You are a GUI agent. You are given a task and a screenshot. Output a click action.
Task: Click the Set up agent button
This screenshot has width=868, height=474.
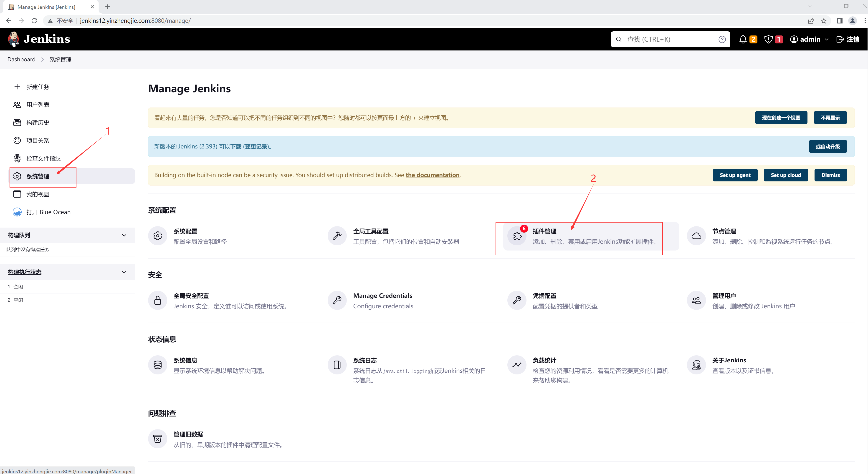(x=735, y=175)
